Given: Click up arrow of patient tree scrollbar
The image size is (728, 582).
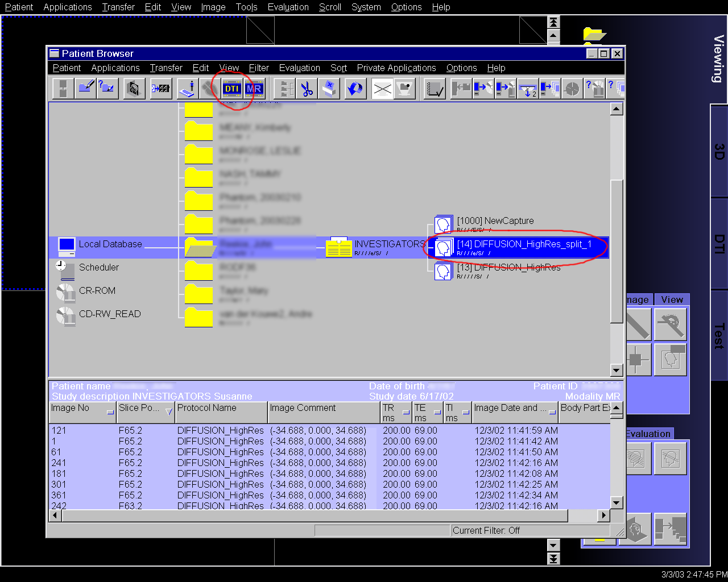Looking at the screenshot, I should pyautogui.click(x=617, y=109).
